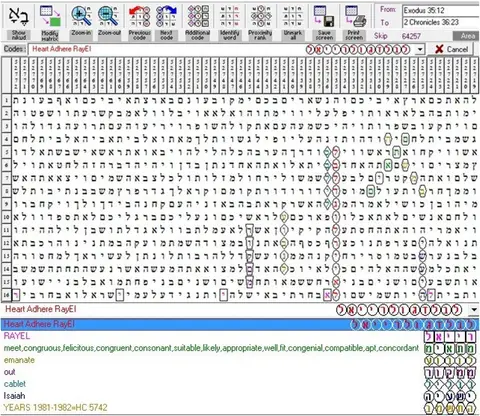480x416 pixels.
Task: Select highlighted row Heart Adhere RayEl
Action: point(240,324)
